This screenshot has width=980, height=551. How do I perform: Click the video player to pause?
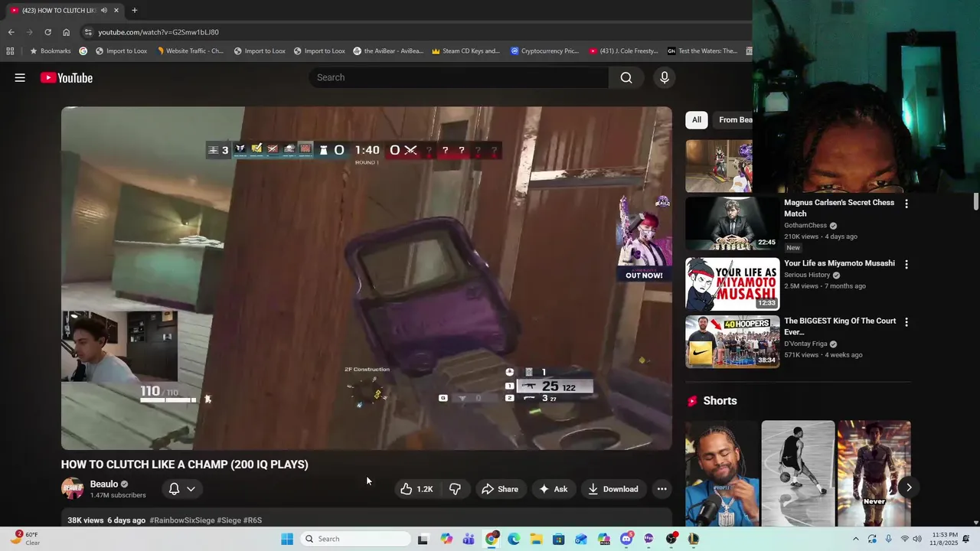[x=367, y=278]
